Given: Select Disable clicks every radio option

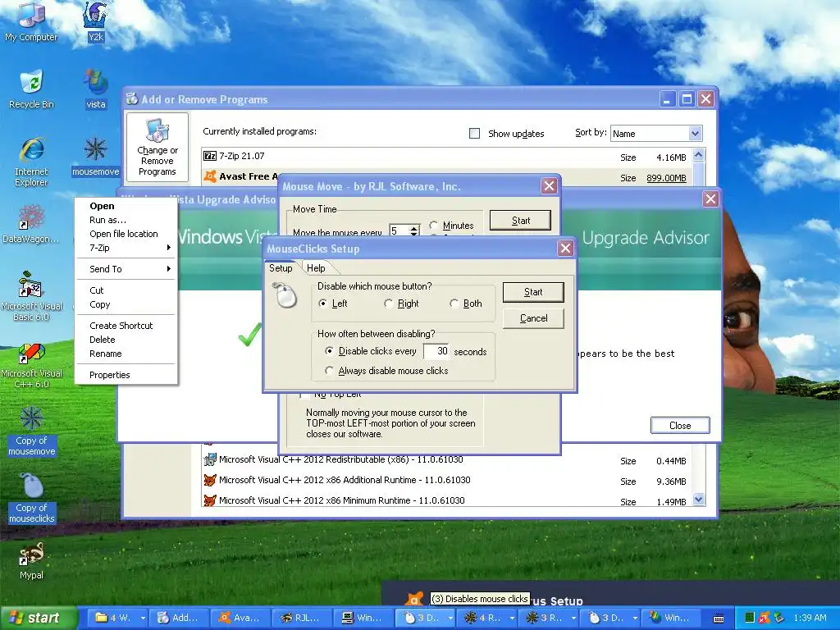Looking at the screenshot, I should [329, 351].
